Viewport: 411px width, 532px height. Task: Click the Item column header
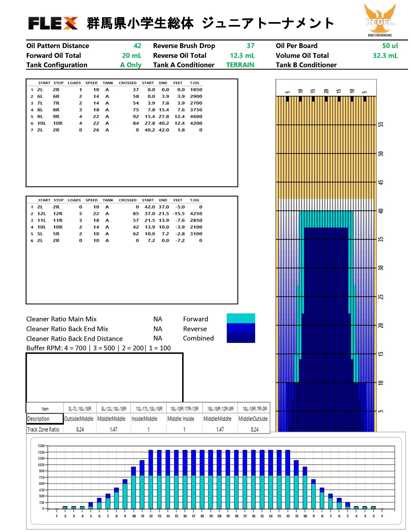[45, 409]
